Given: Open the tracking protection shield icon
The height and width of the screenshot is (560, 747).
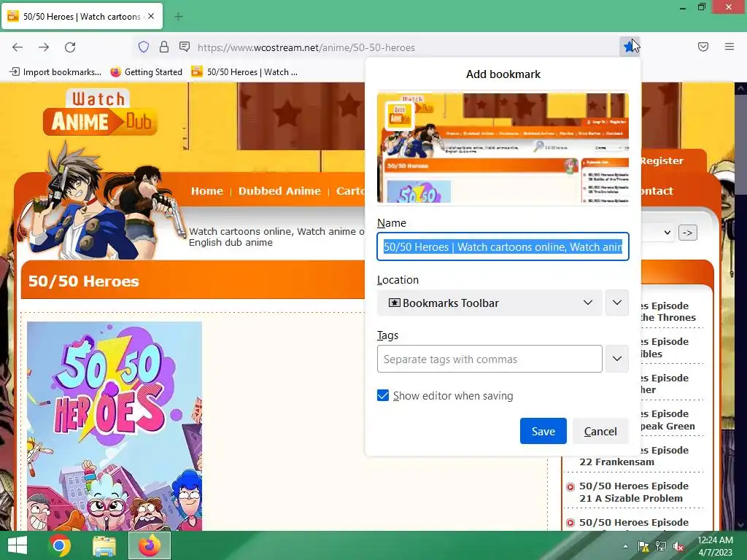Looking at the screenshot, I should (x=144, y=47).
